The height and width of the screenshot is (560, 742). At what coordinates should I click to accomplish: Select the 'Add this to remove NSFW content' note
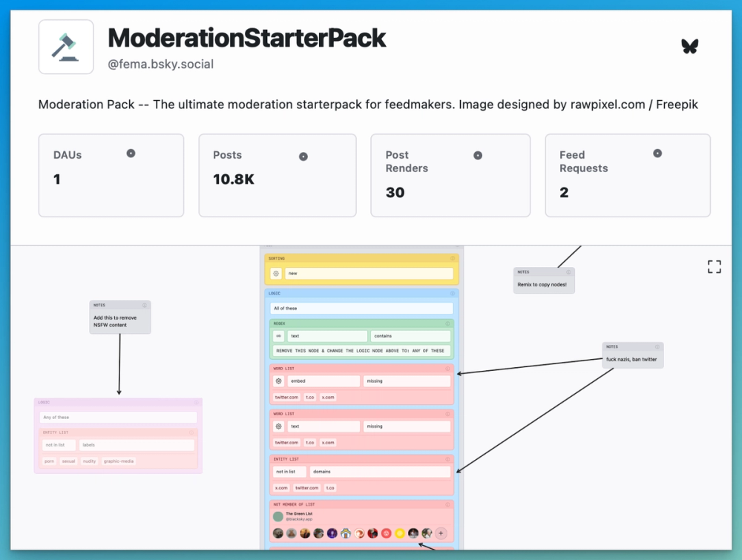pyautogui.click(x=120, y=317)
